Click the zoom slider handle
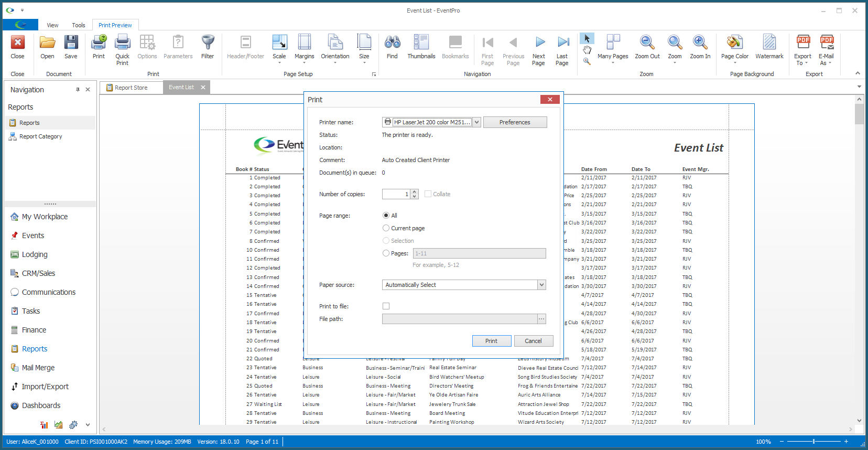Image resolution: width=868 pixels, height=450 pixels. (x=813, y=442)
